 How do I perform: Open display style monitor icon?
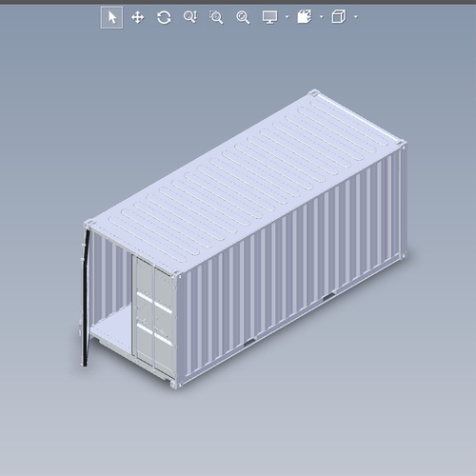point(269,17)
